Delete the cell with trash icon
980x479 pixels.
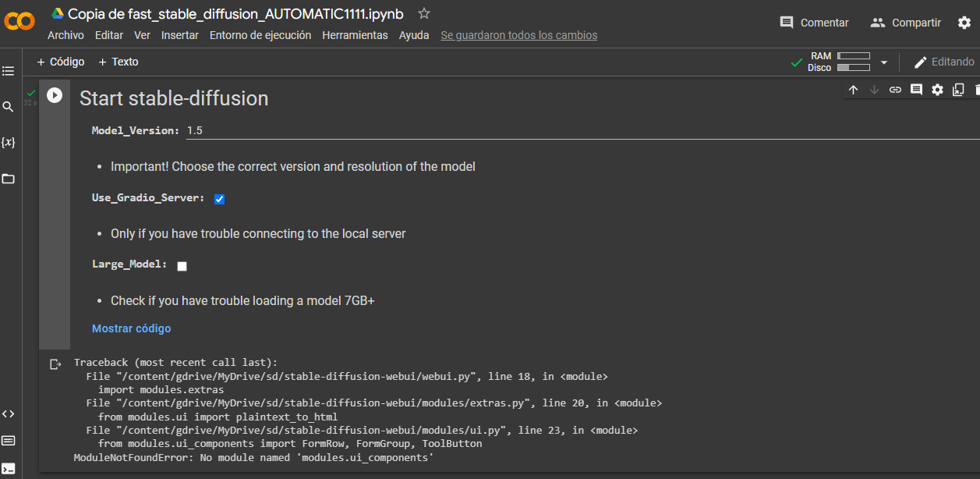pos(976,90)
